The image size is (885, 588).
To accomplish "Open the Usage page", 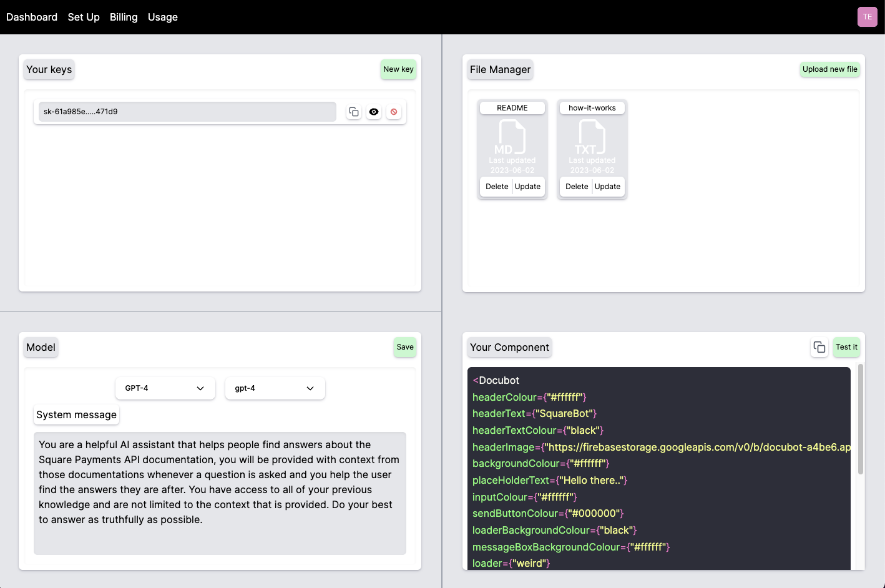I will point(163,17).
